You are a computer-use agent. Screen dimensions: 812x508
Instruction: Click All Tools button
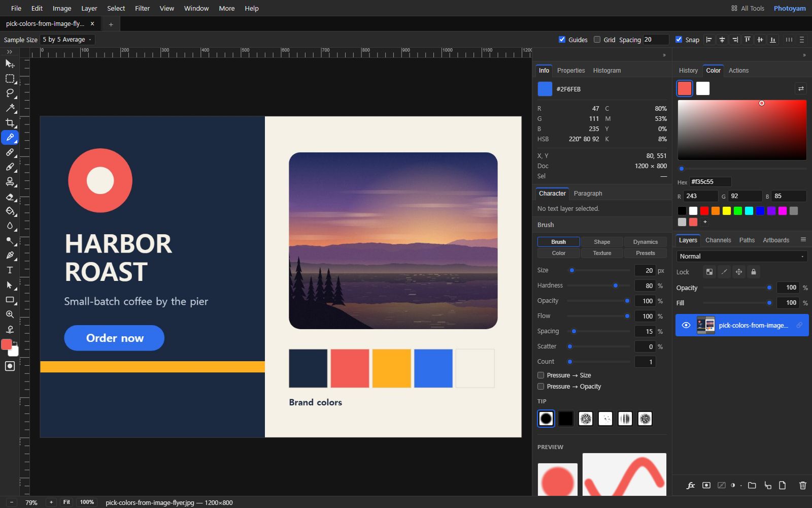748,8
